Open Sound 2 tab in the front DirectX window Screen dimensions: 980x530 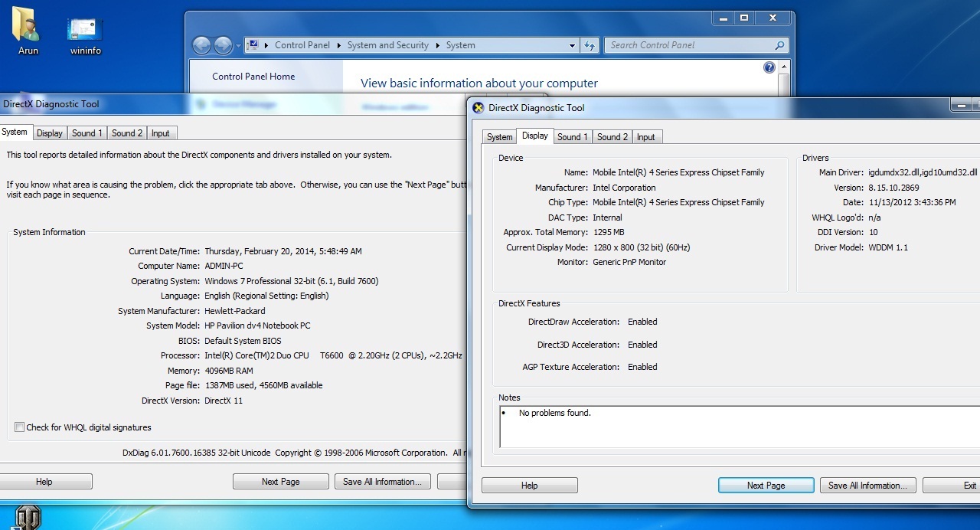tap(612, 137)
